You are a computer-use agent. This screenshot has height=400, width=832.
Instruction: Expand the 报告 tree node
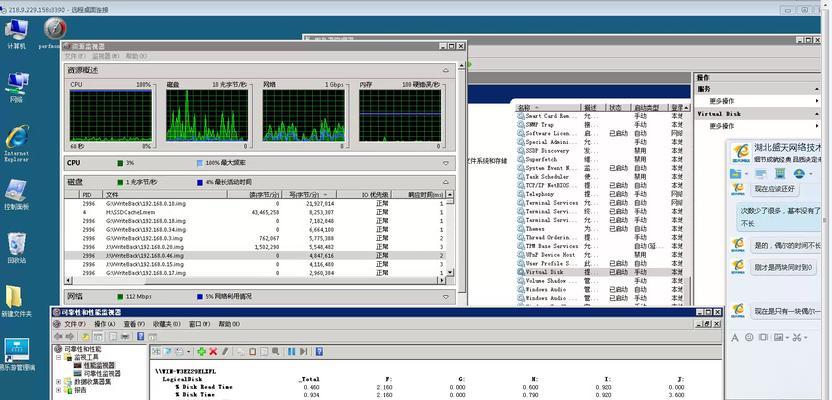58,390
